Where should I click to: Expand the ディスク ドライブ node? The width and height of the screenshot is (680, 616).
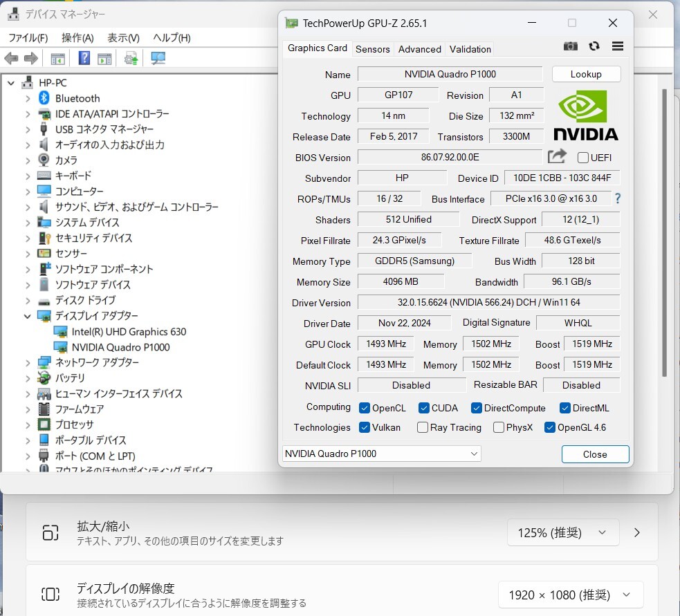[x=27, y=301]
